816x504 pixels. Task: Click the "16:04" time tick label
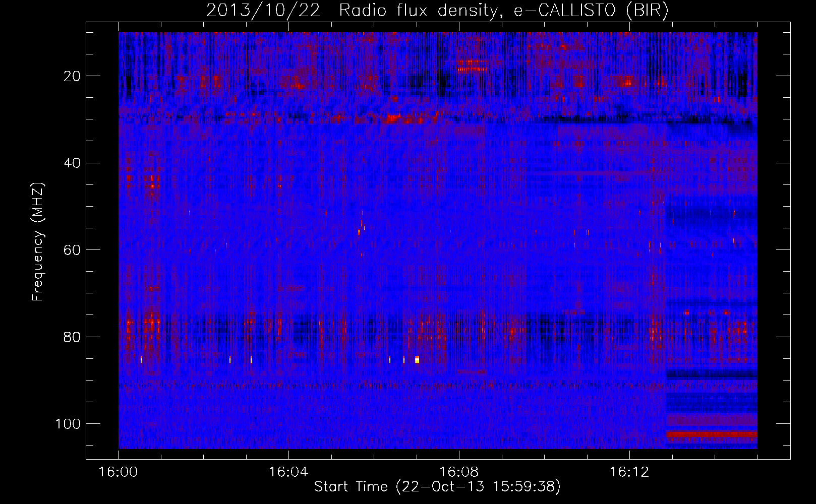click(288, 472)
